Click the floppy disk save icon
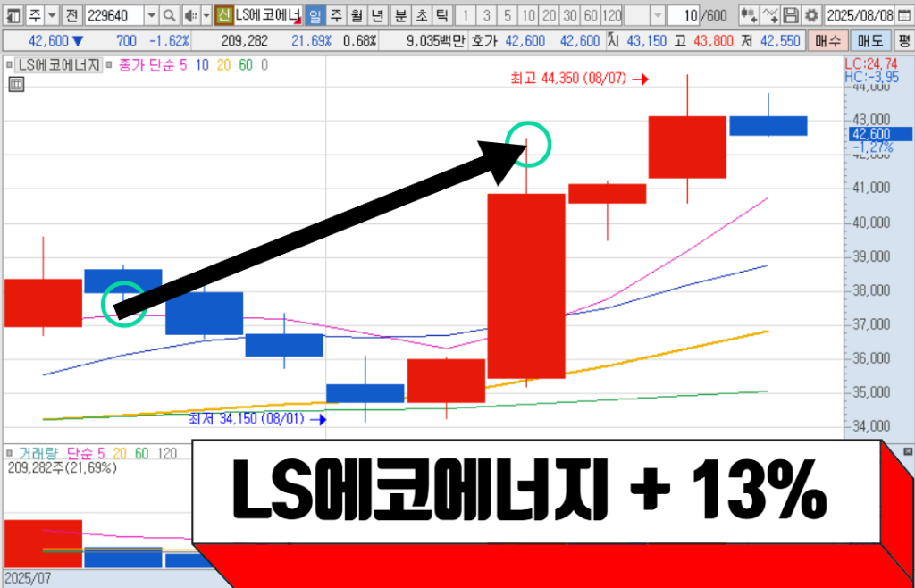The image size is (915, 588). tap(790, 15)
